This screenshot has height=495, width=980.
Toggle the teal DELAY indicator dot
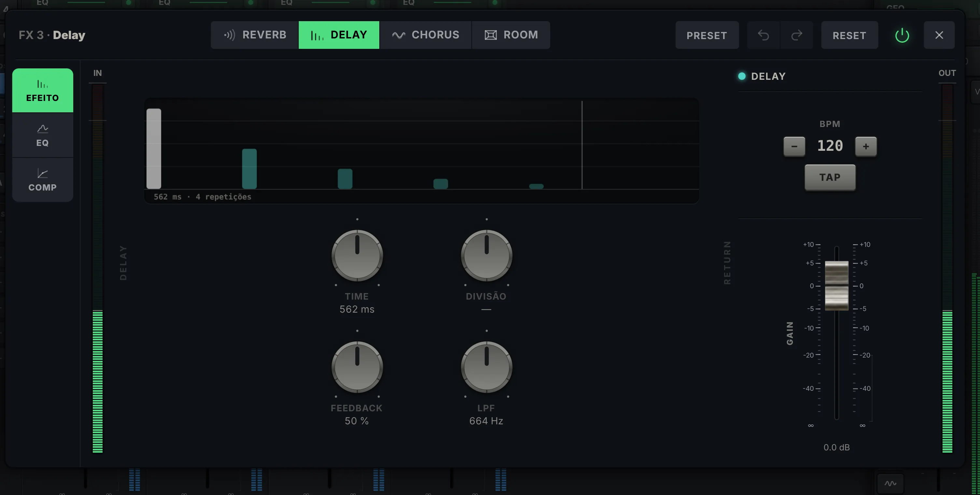741,76
